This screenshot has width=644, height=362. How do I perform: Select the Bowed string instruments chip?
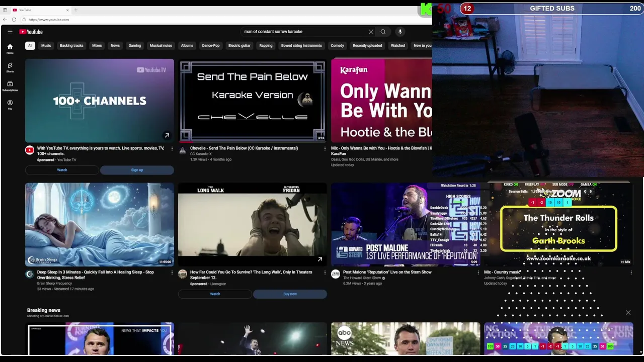pyautogui.click(x=301, y=46)
